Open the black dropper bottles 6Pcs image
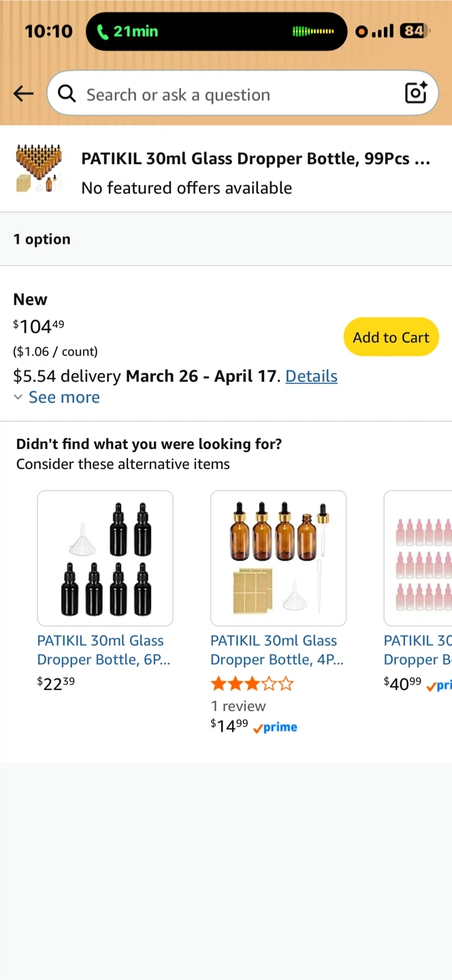This screenshot has height=980, width=452. 105,558
